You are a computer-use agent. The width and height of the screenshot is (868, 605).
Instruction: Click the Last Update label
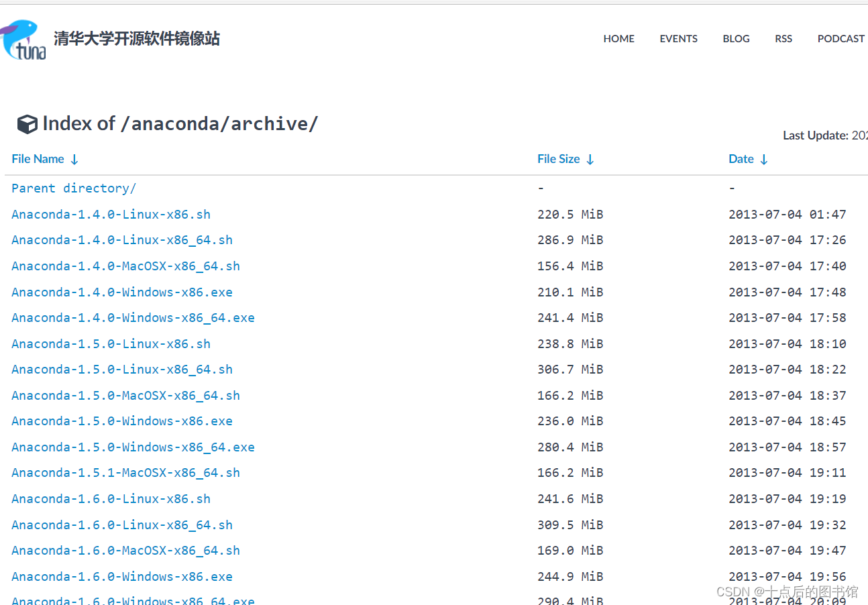[x=816, y=135]
